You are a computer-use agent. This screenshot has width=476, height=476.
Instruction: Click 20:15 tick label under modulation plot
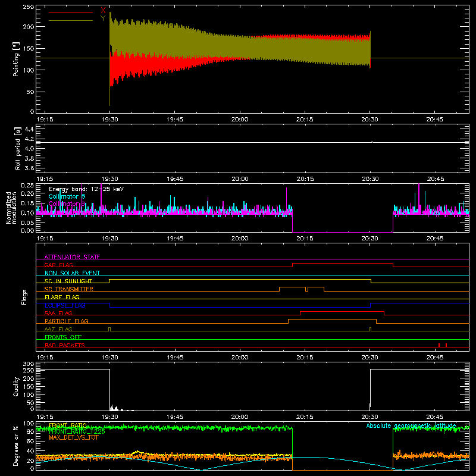305,239
